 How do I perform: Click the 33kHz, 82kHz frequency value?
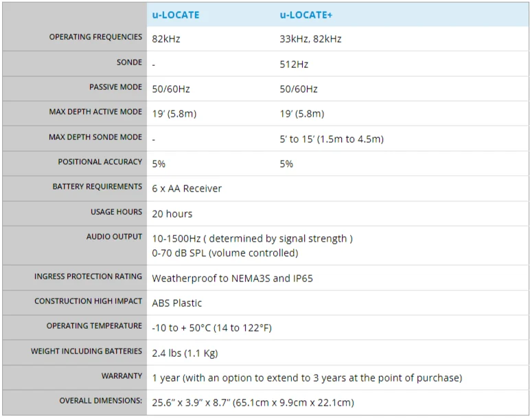click(310, 39)
